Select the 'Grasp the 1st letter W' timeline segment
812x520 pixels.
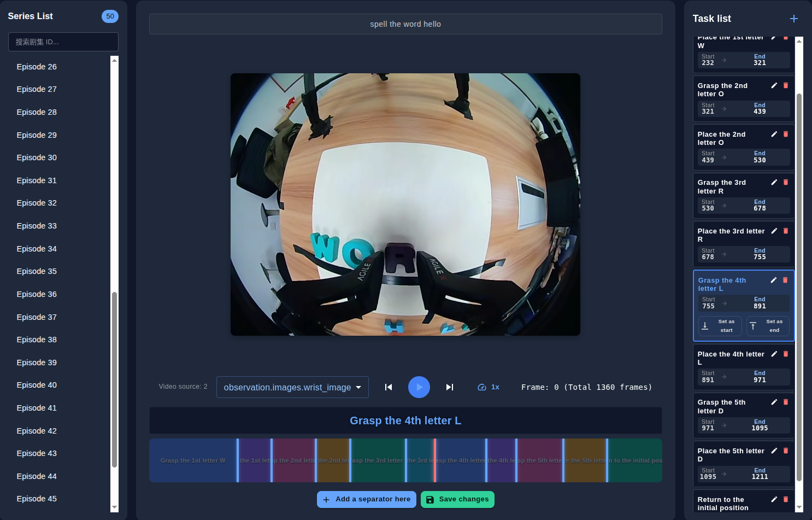[x=193, y=460]
